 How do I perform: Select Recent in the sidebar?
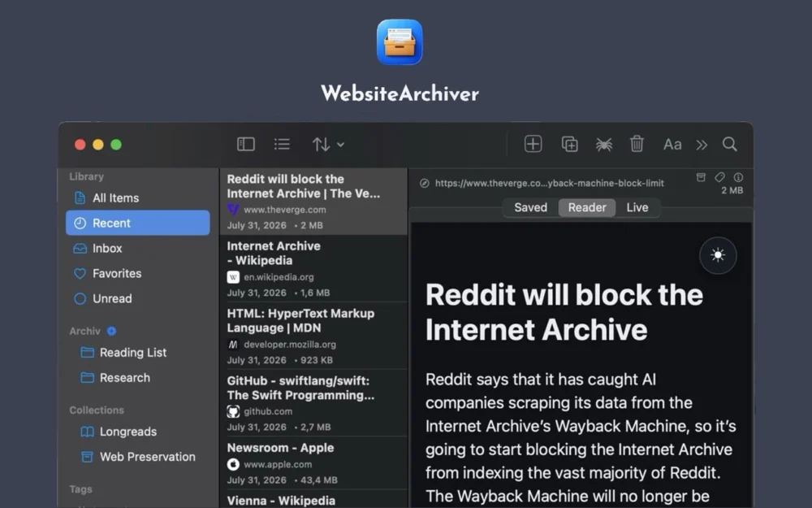pos(138,223)
